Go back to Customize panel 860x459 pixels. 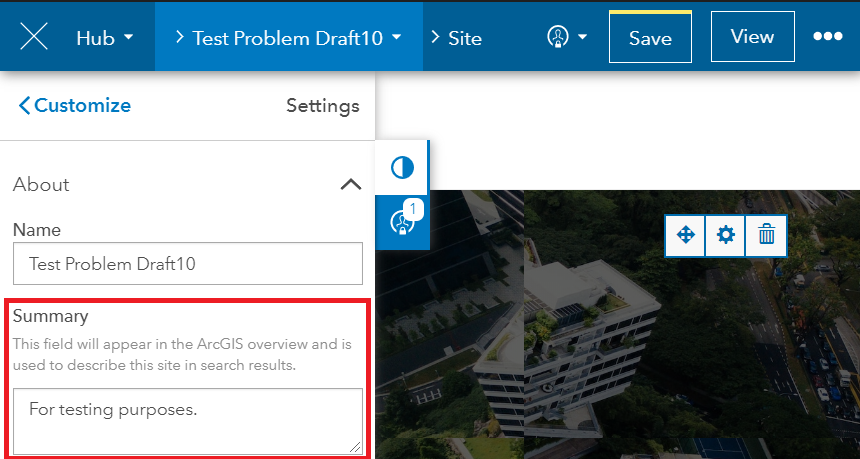[73, 105]
